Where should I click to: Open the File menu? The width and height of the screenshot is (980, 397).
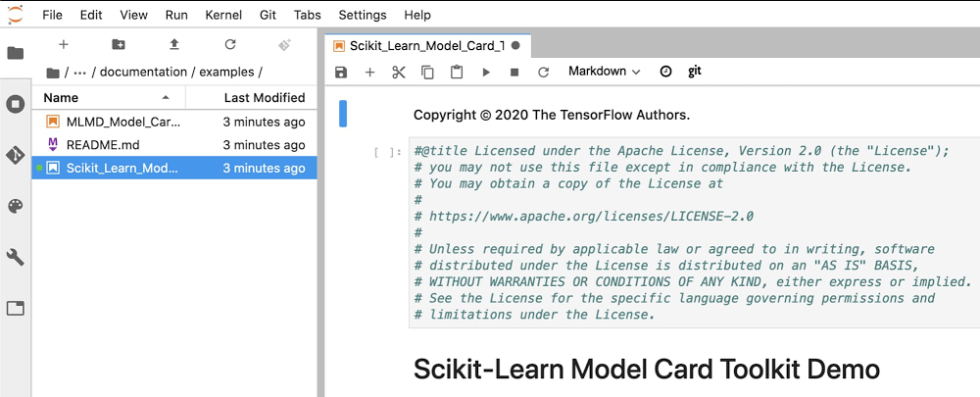(x=53, y=15)
